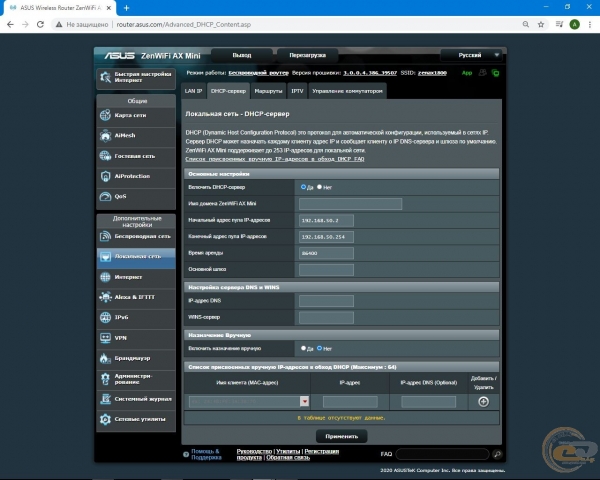Open the Administration (Администрирование) icon
Screen dimensions: 600x480
click(105, 379)
